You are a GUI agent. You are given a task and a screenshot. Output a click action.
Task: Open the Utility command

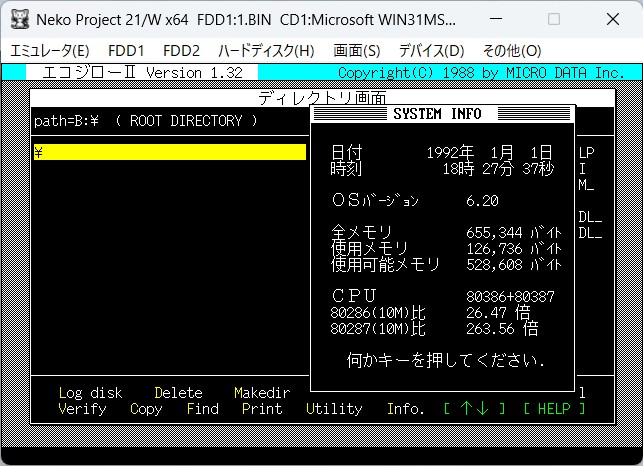334,409
